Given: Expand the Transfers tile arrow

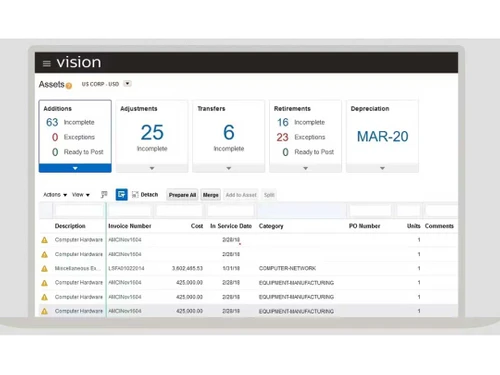Looking at the screenshot, I should (x=229, y=168).
